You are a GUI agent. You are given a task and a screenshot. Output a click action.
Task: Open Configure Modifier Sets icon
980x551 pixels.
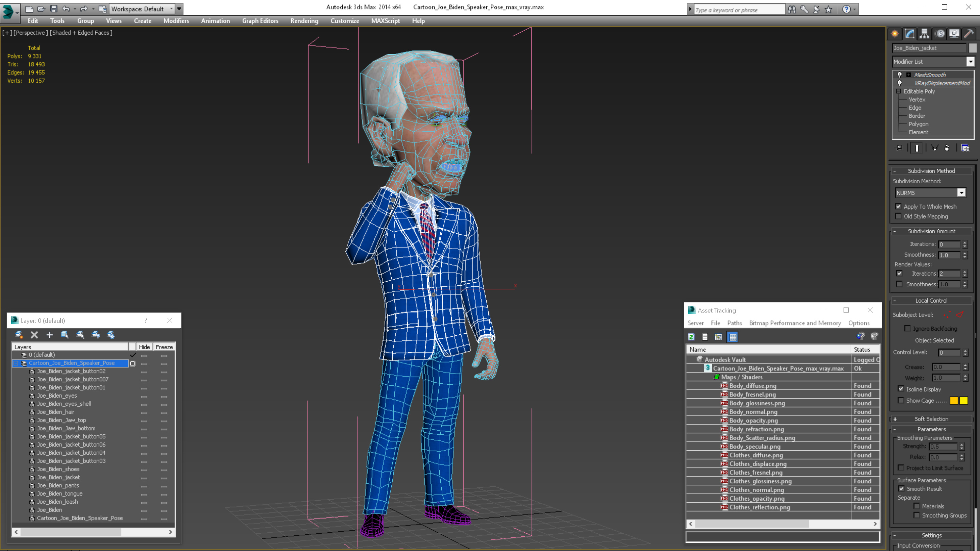tap(965, 148)
